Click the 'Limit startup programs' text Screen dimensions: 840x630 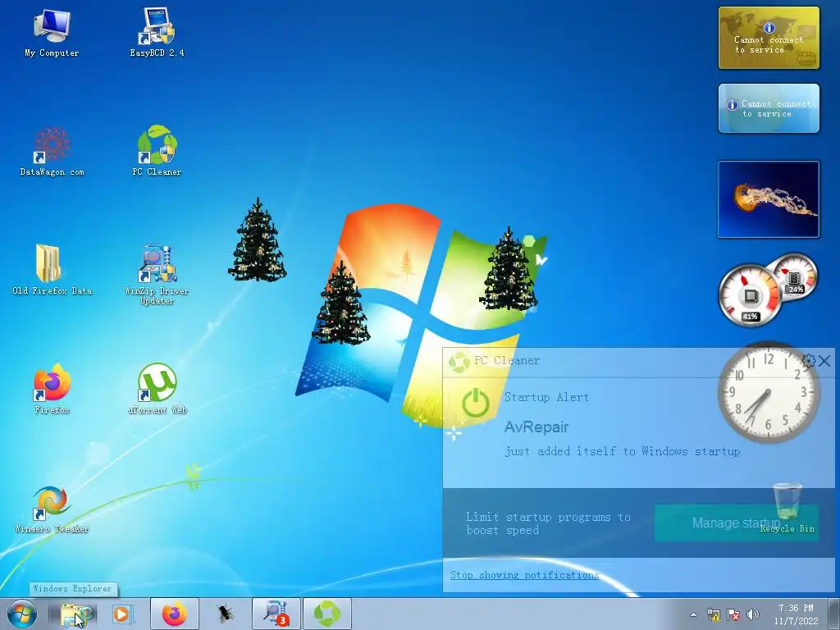(x=548, y=523)
